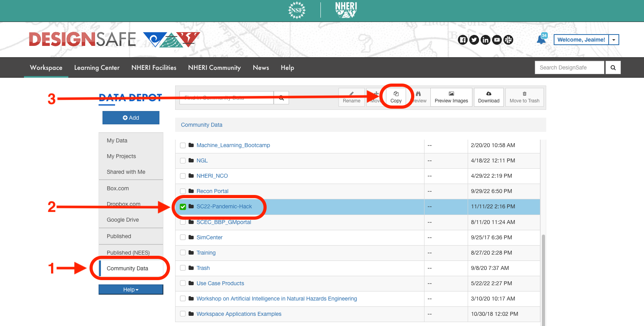
Task: Check the notifications bell icon
Action: pos(541,40)
